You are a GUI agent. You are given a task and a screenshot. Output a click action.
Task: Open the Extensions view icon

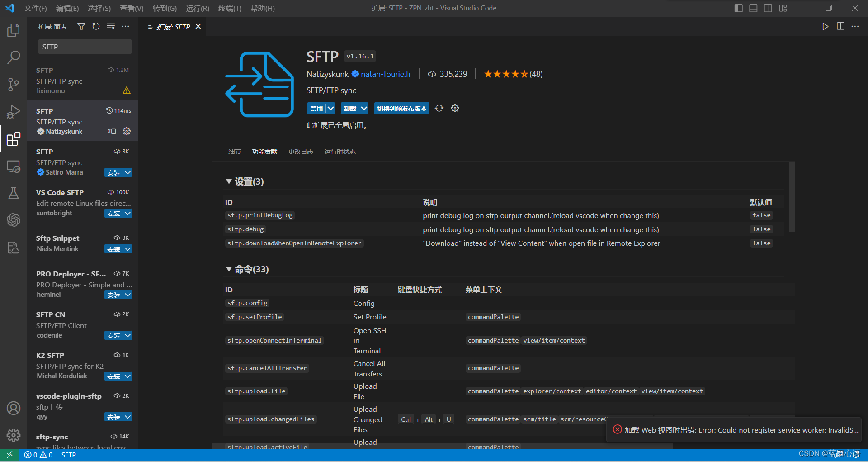tap(14, 139)
